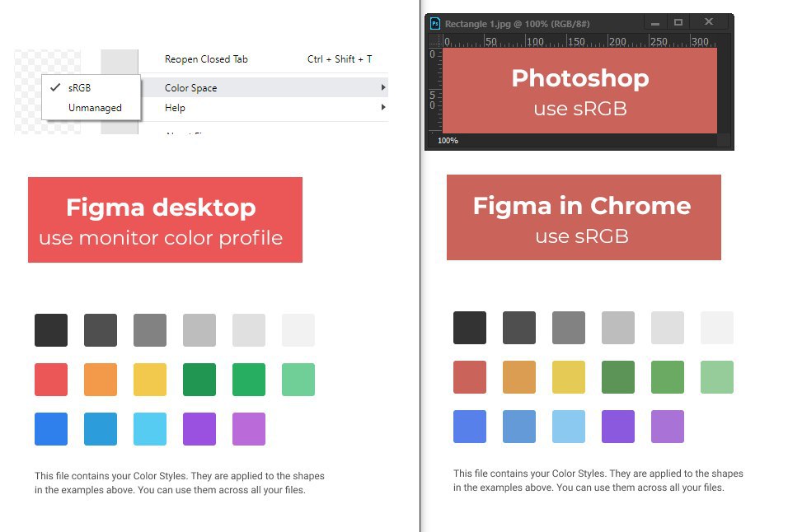Pick the muted orange swatch in Chrome panel
This screenshot has height=532, width=788.
[519, 377]
